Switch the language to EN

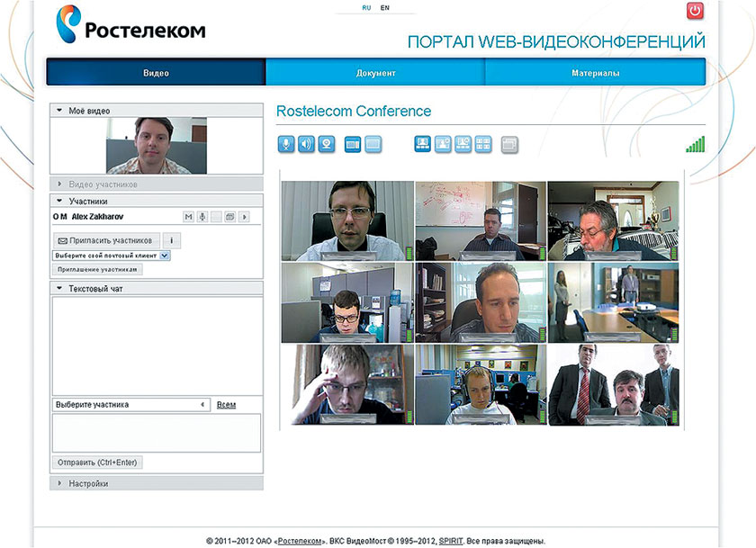pyautogui.click(x=385, y=7)
